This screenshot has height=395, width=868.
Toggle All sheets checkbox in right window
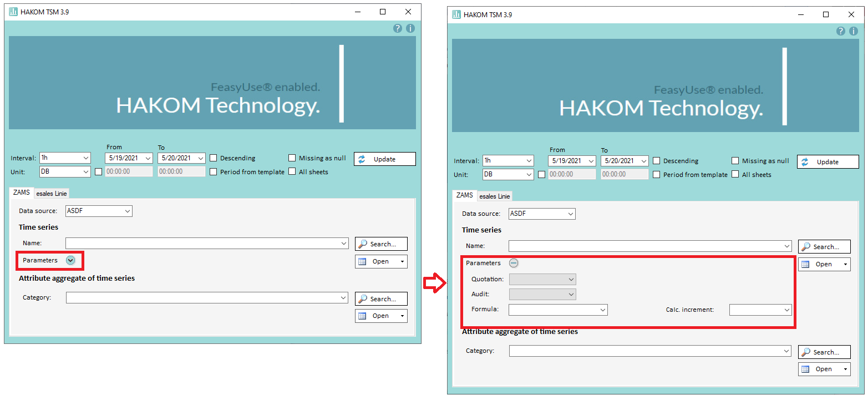click(x=735, y=175)
